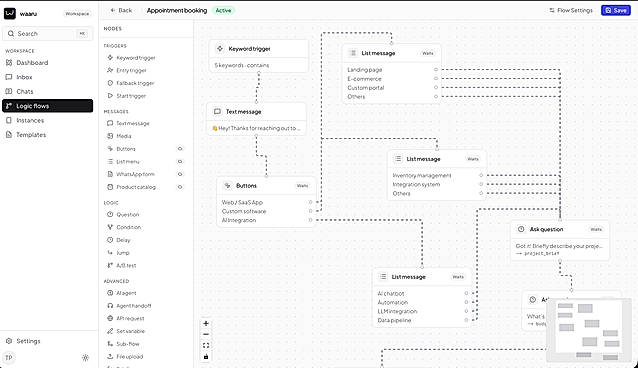638x368 pixels.
Task: Save the flow
Action: [616, 11]
